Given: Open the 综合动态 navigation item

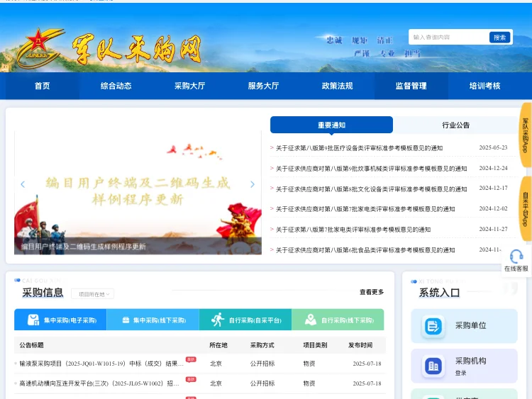Looking at the screenshot, I should pos(116,86).
